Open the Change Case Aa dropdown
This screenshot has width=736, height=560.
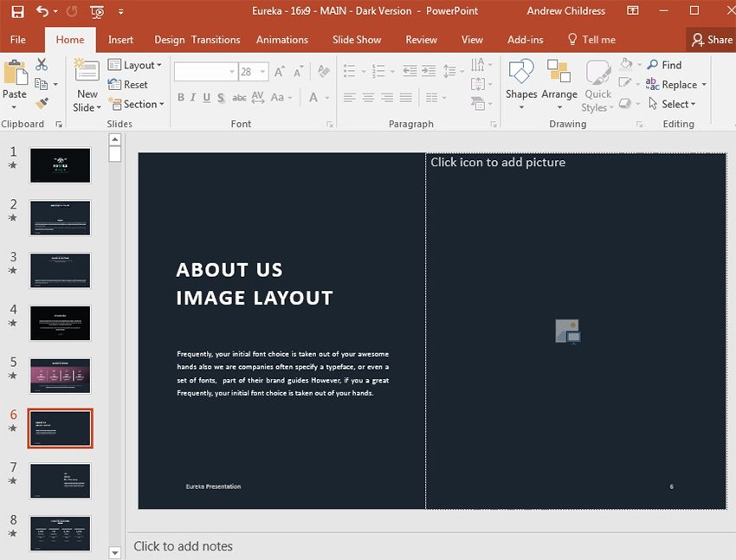pyautogui.click(x=281, y=98)
